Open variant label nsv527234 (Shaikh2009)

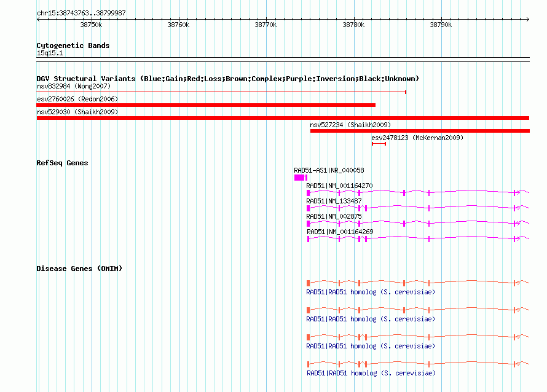click(350, 125)
